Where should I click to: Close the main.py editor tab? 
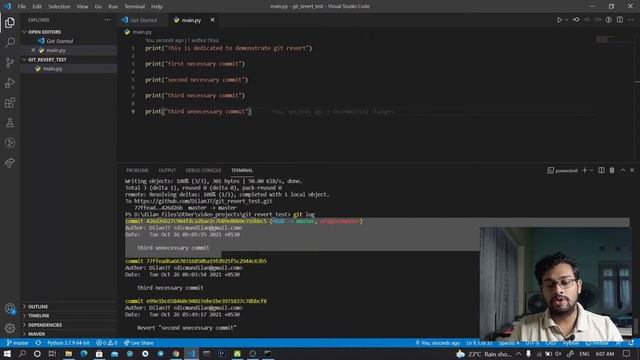coord(212,20)
